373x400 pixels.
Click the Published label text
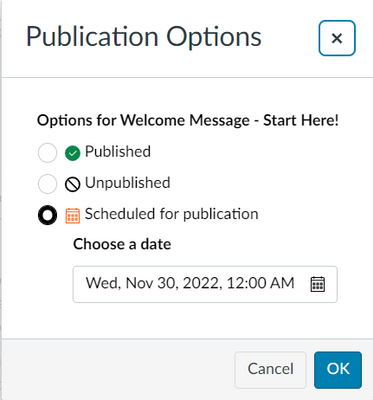(118, 152)
